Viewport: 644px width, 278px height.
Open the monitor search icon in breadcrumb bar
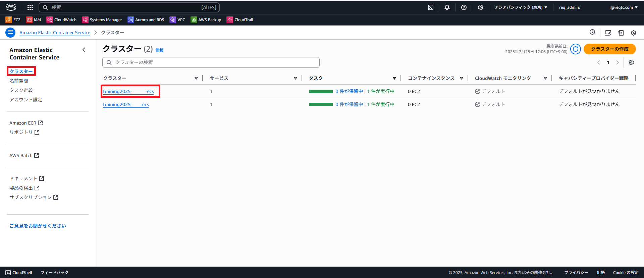point(608,33)
